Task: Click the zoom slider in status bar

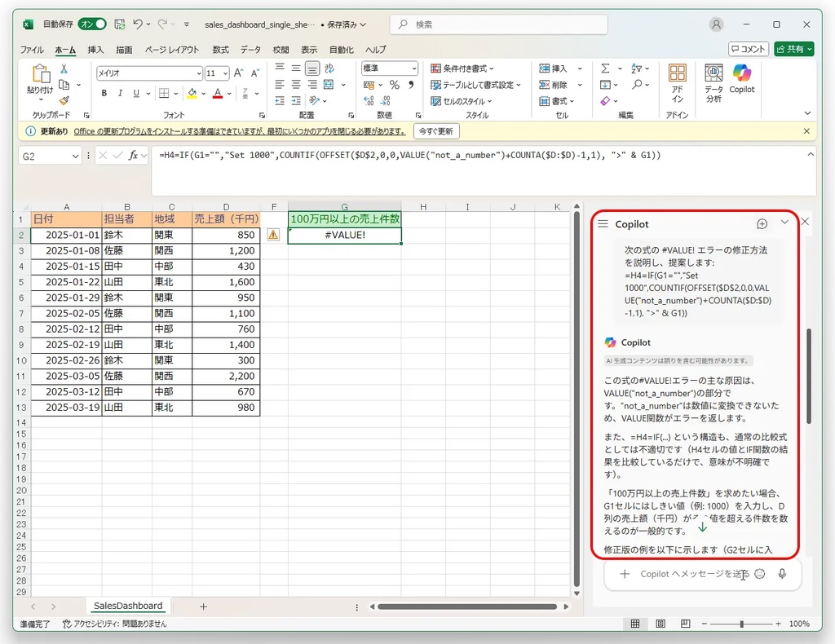Action: click(741, 624)
